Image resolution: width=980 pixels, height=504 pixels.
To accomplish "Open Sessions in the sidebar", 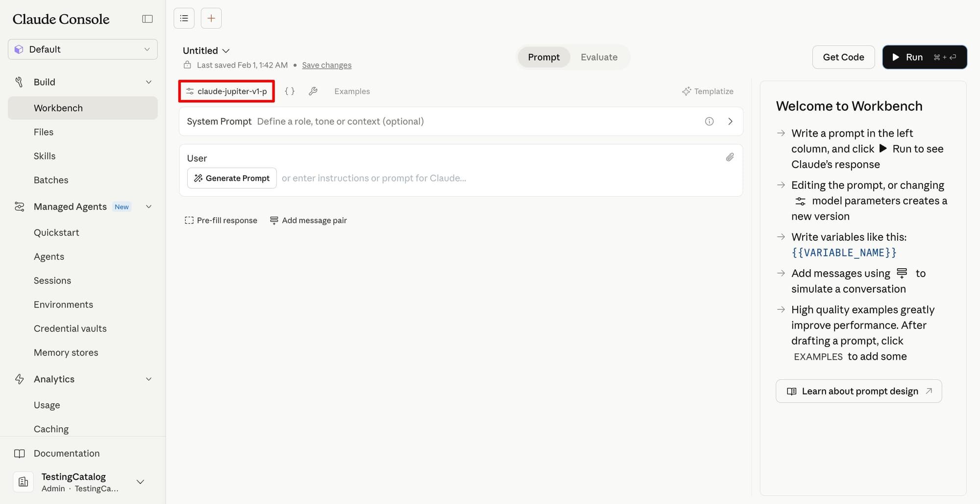I will pyautogui.click(x=52, y=280).
